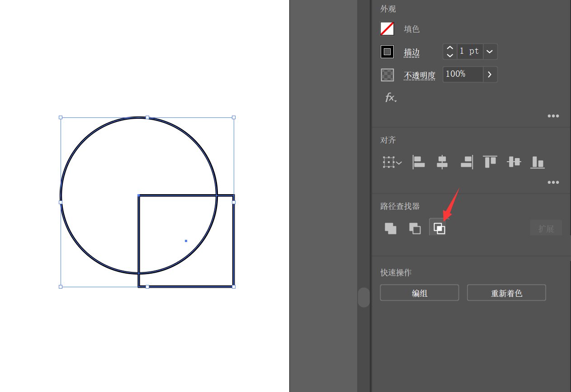Align objects to left edge
The height and width of the screenshot is (392, 571).
point(419,162)
